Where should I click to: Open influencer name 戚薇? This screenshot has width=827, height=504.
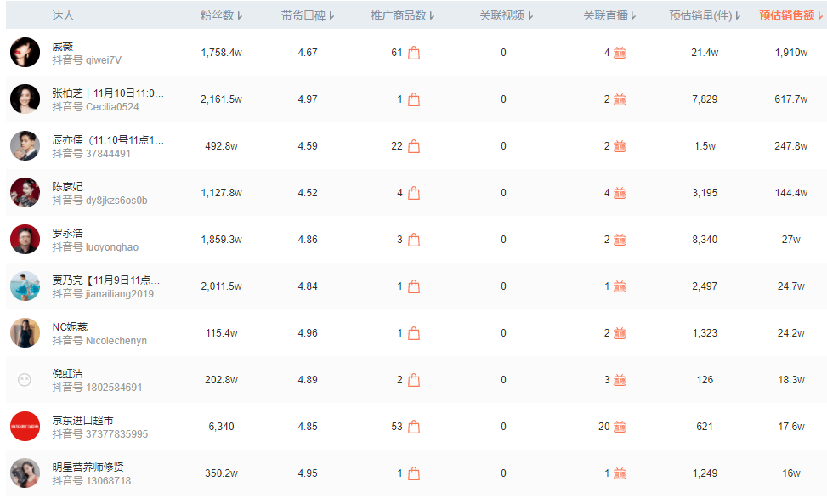(x=63, y=47)
